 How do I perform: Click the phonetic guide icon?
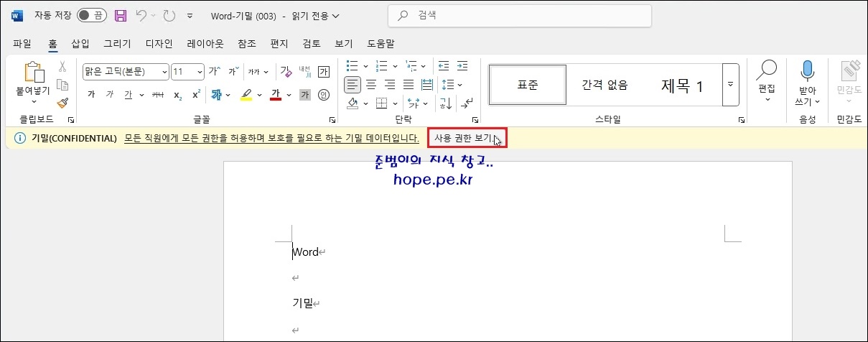[304, 71]
